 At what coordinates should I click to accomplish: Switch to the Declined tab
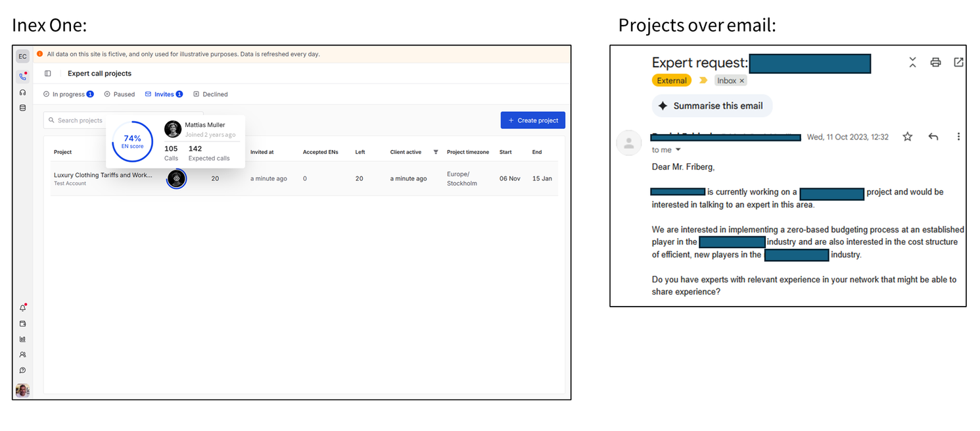pyautogui.click(x=211, y=94)
